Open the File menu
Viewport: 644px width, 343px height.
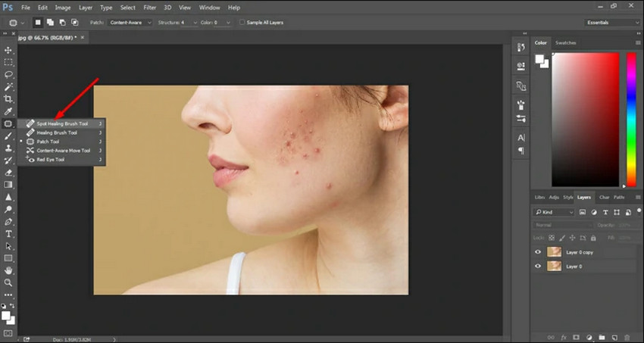26,8
